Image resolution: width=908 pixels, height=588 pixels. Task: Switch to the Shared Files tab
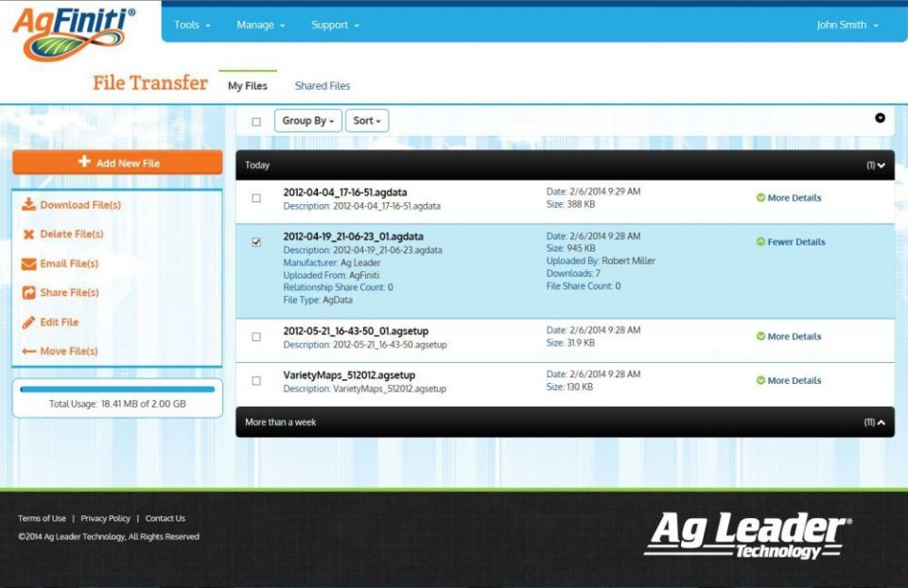click(x=322, y=85)
